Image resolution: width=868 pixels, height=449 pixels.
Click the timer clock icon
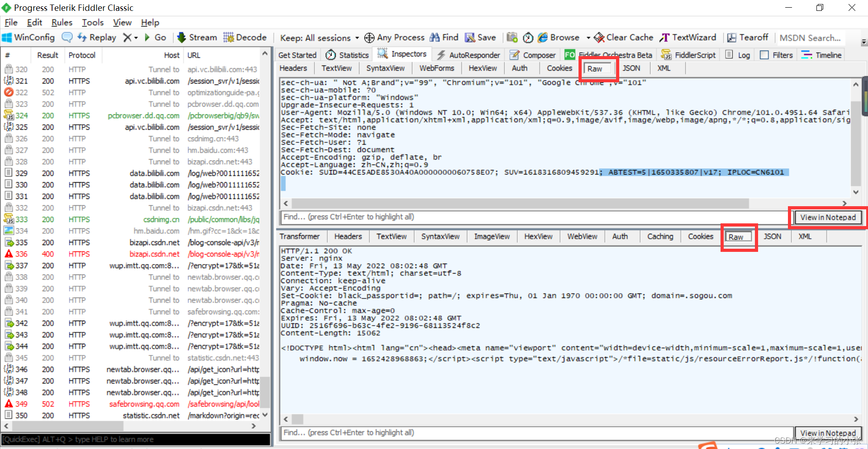528,38
